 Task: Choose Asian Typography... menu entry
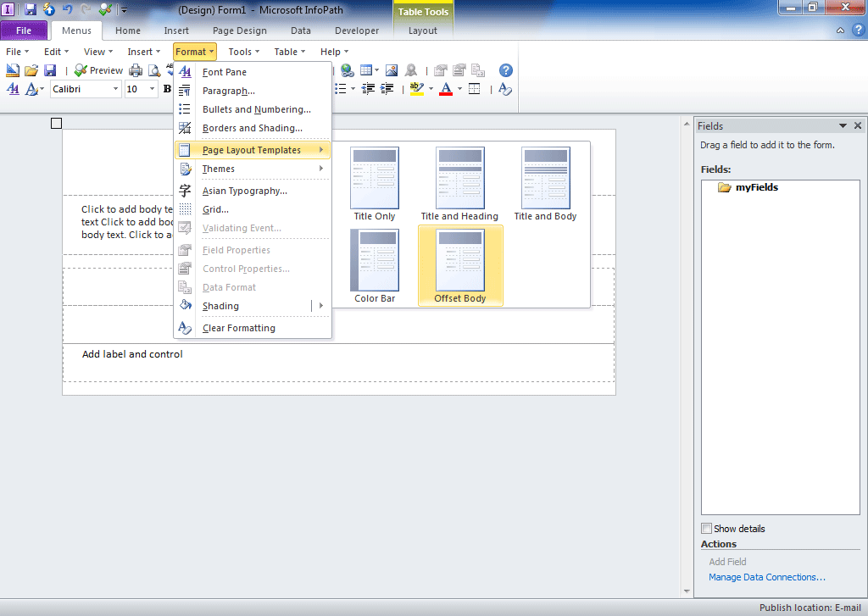(253, 191)
